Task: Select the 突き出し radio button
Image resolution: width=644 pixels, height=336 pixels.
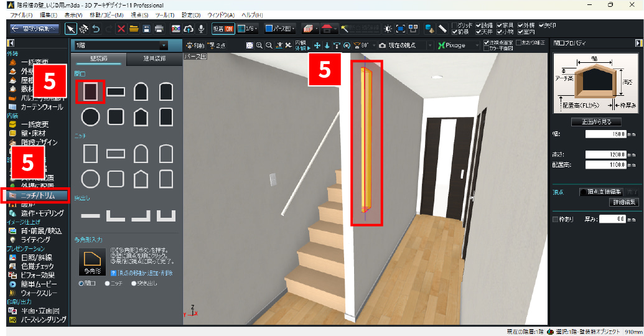Action: [134, 284]
